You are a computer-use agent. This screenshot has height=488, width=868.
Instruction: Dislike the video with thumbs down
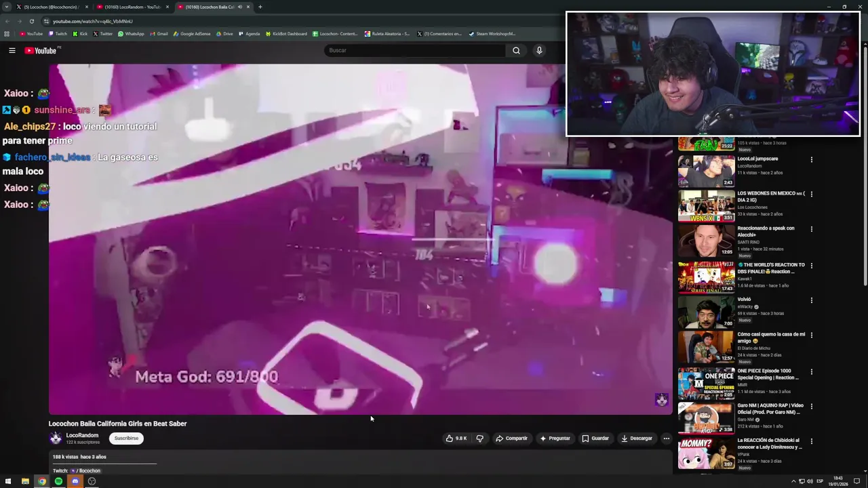coord(479,439)
